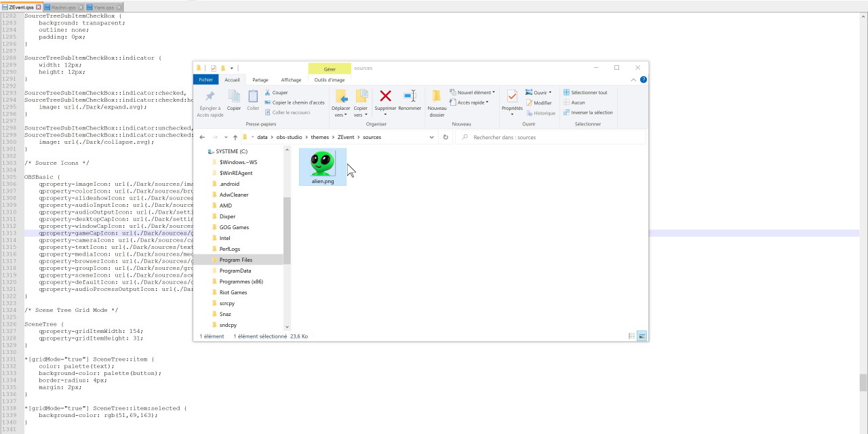
Task: Click the quick access properties checkmark icon
Action: [214, 68]
